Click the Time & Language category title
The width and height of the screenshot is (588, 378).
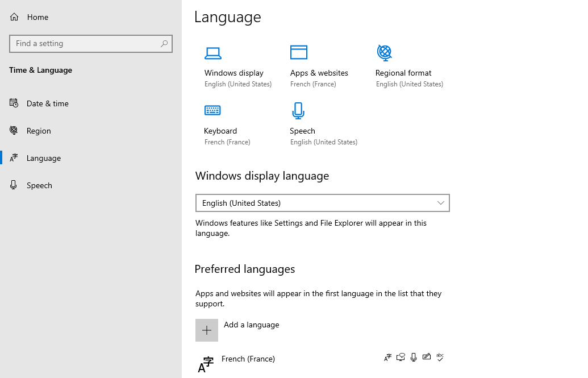[x=40, y=70]
